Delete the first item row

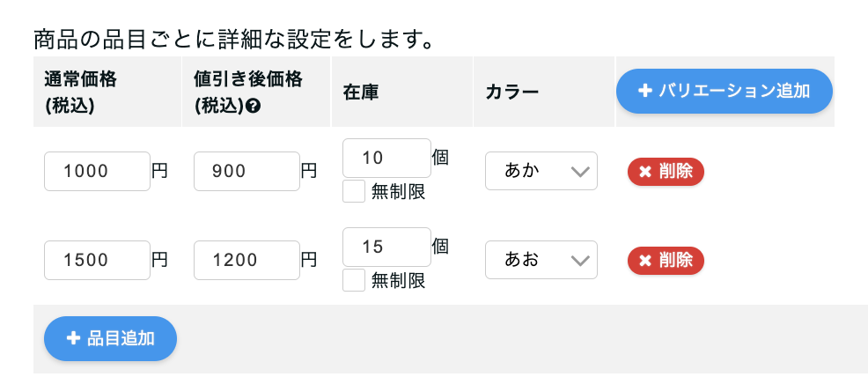click(666, 172)
